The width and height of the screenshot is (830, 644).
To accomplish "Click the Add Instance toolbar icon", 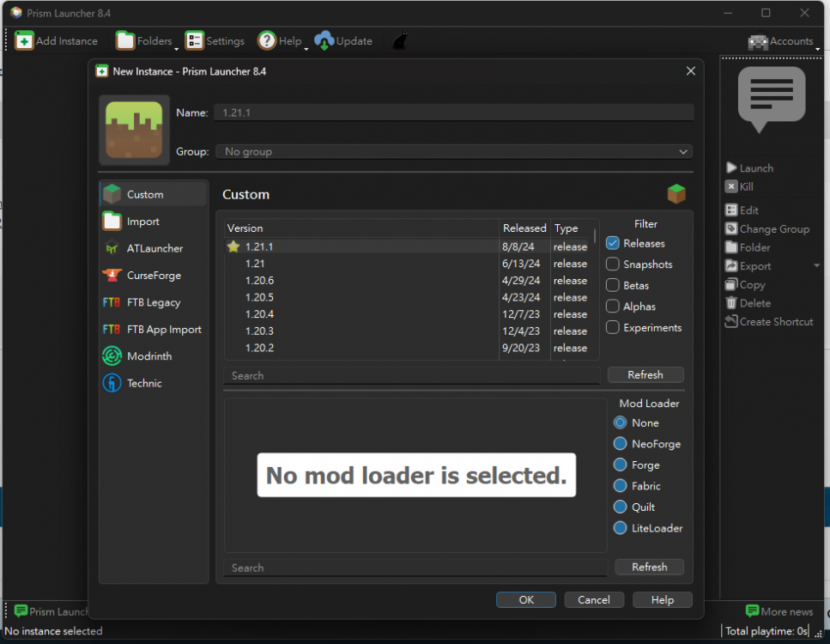I will (25, 41).
